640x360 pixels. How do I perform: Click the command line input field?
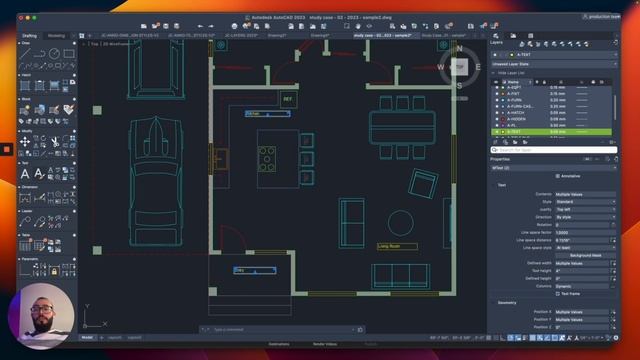coord(282,329)
